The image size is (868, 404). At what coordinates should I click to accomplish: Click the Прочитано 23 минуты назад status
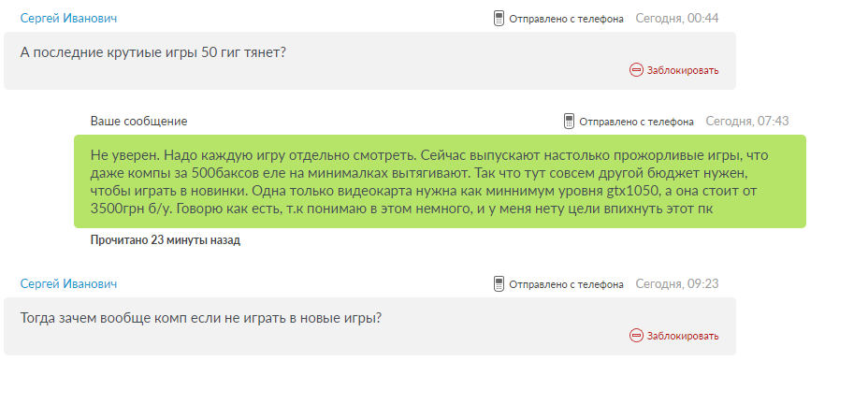click(166, 240)
